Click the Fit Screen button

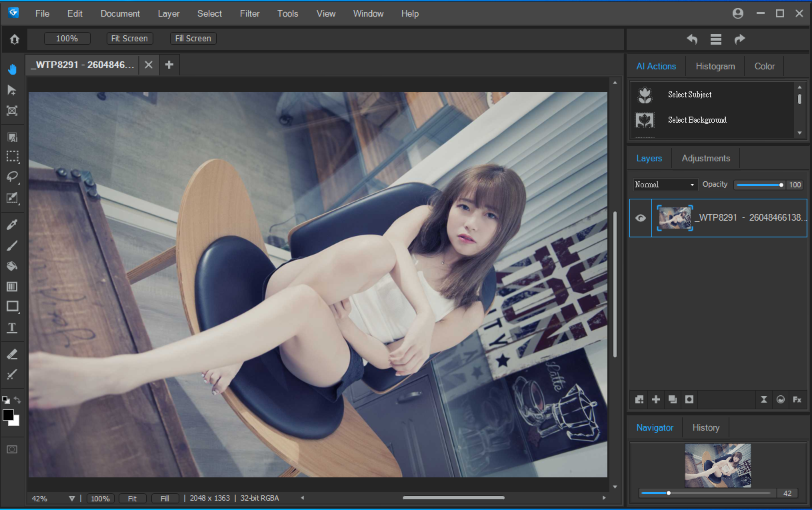pos(130,39)
